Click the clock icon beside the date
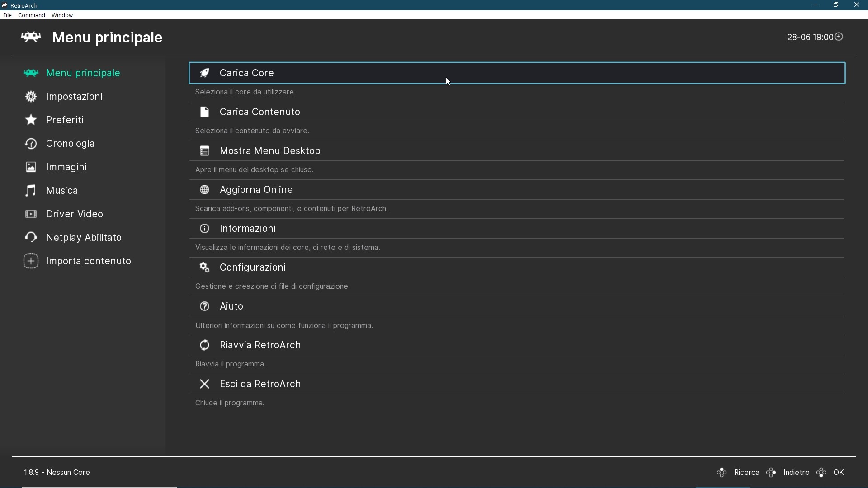Image resolution: width=868 pixels, height=488 pixels. (839, 37)
